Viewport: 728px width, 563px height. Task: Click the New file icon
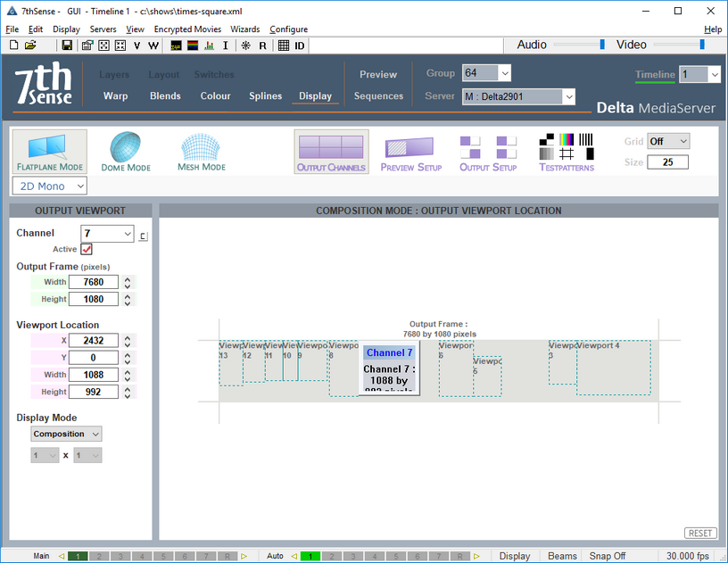point(14,45)
